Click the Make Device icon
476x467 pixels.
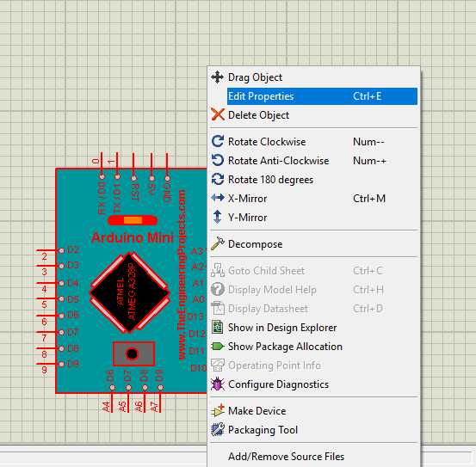tap(218, 410)
